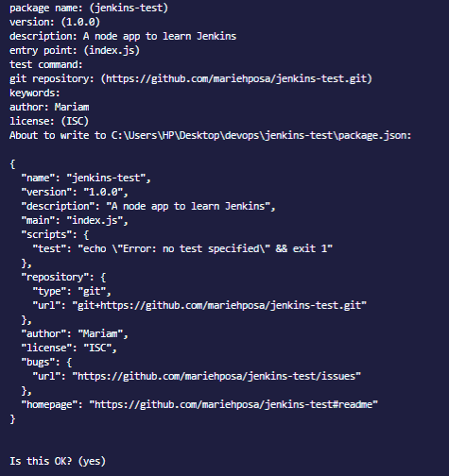Click the "main": "index.js" JSON line
449x476 pixels.
75,220
